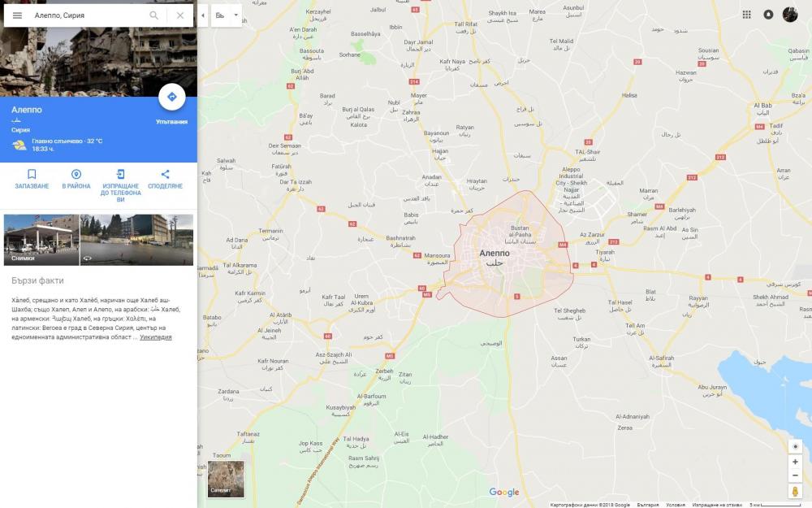Share the place via Споделяне icon
812x508 pixels.
(x=165, y=175)
